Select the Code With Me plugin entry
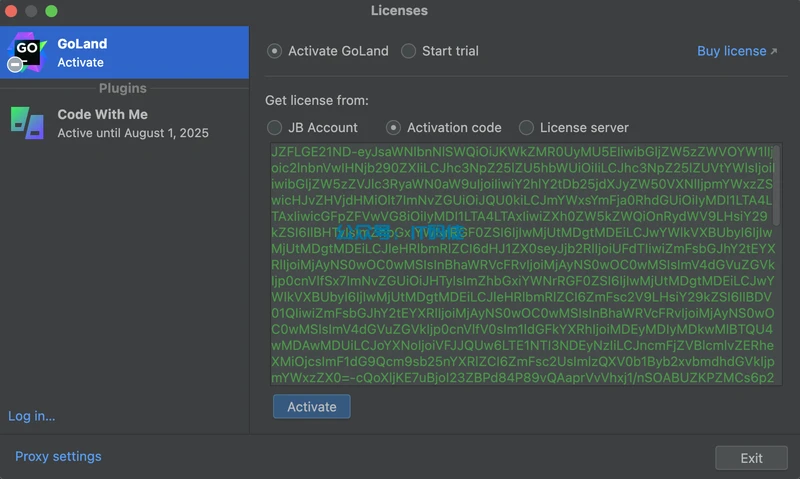This screenshot has width=800, height=479. click(x=124, y=123)
